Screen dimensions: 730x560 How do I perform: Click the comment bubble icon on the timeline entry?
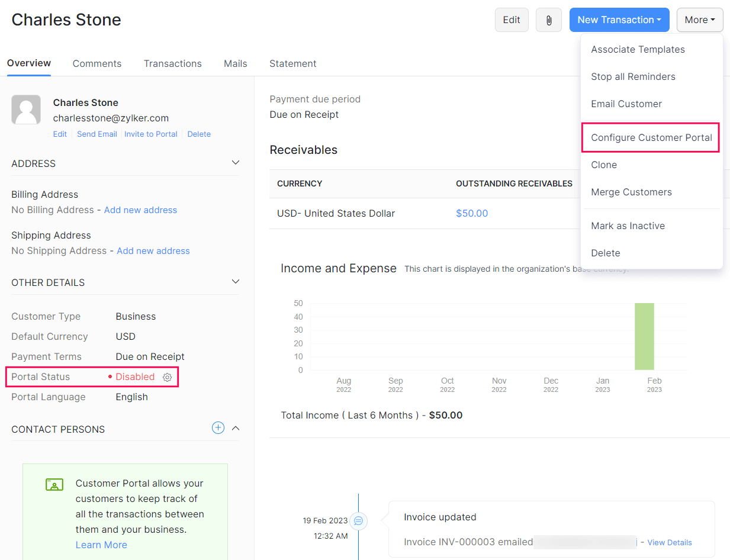pos(359,521)
